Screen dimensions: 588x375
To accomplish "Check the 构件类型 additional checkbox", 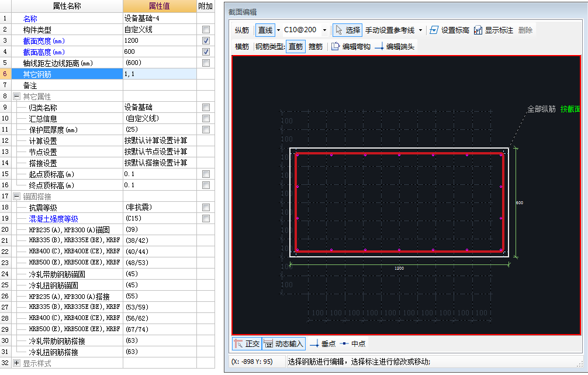I will (206, 30).
